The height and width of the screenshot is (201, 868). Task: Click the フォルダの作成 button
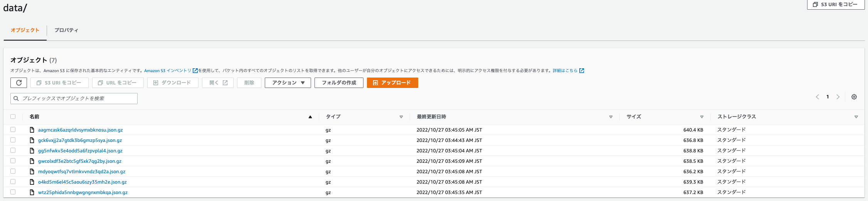click(x=339, y=83)
